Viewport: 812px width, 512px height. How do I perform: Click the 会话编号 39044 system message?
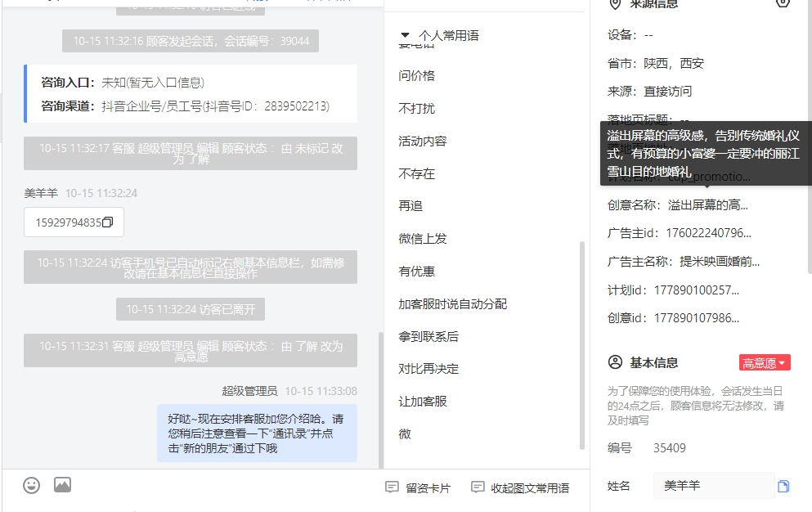[191, 41]
